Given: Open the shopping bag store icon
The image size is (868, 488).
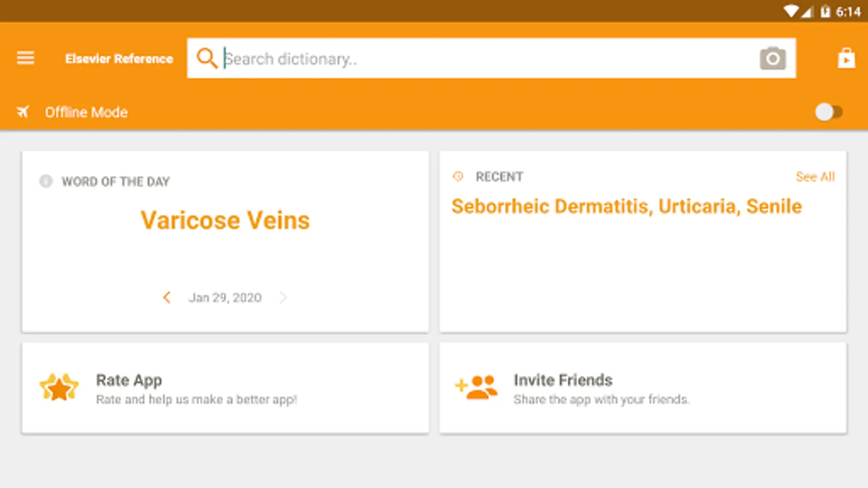Looking at the screenshot, I should tap(846, 58).
